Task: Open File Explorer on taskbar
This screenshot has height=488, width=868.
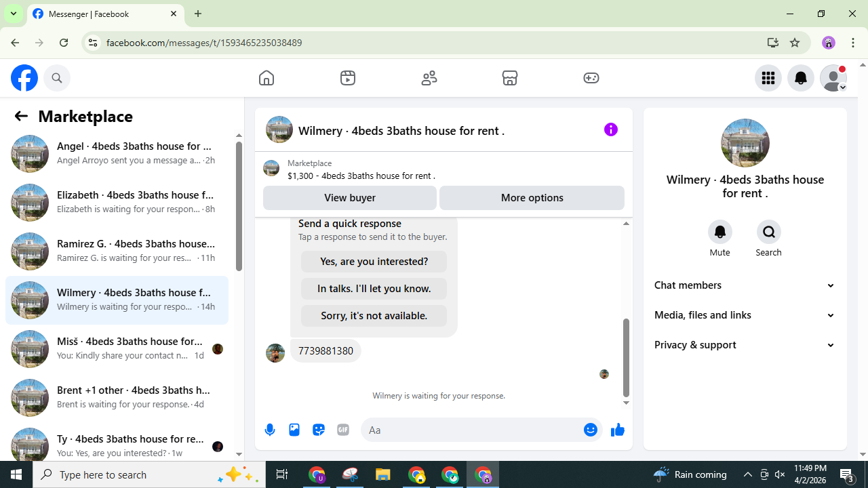Action: [x=383, y=474]
